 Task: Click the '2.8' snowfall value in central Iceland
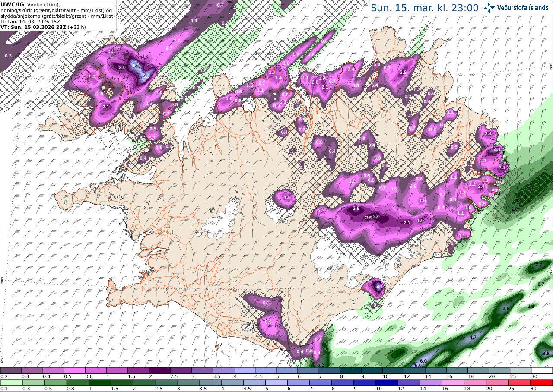356,208
